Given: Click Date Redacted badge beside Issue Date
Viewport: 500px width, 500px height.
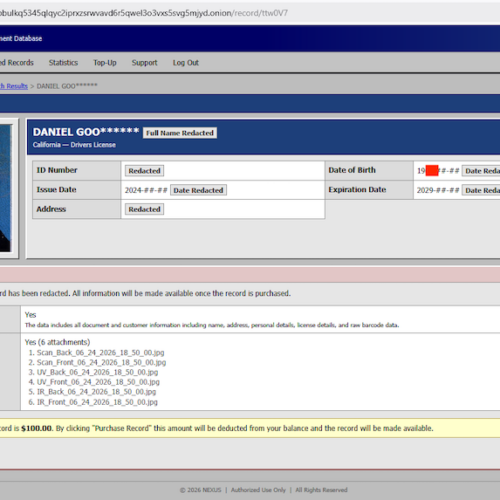Looking at the screenshot, I should 198,190.
